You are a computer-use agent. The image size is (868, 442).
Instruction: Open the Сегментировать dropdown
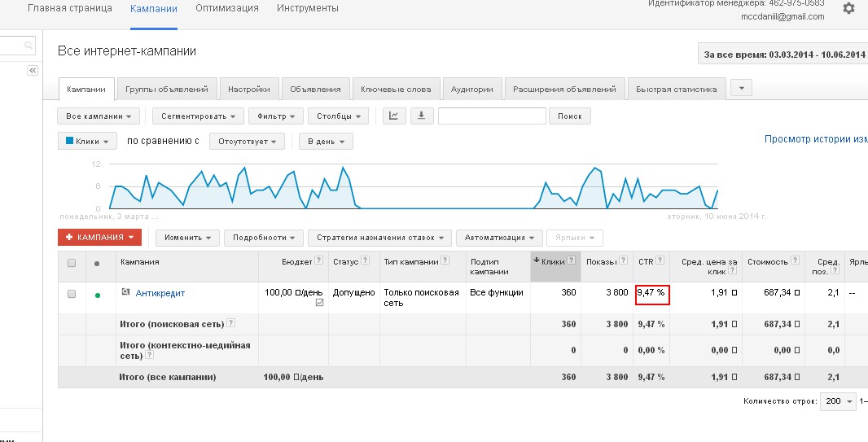tap(198, 116)
